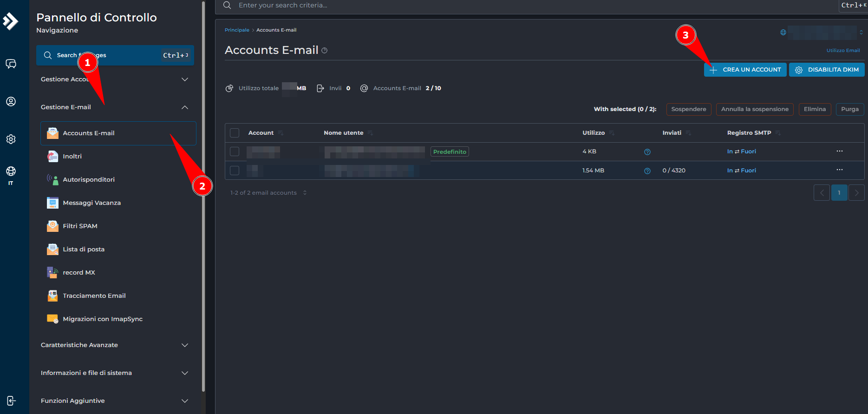This screenshot has width=868, height=414.
Task: Focus the Search pages sidebar field
Action: [115, 55]
